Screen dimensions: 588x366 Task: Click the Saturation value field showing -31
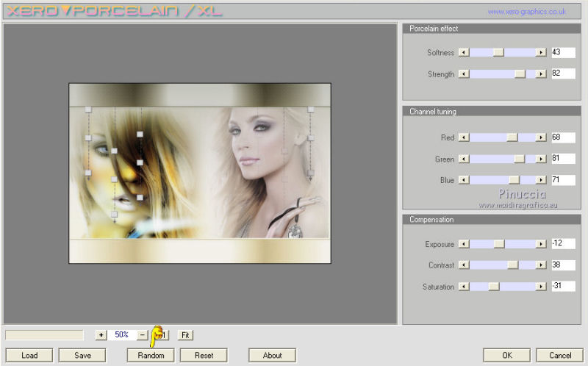coord(563,286)
